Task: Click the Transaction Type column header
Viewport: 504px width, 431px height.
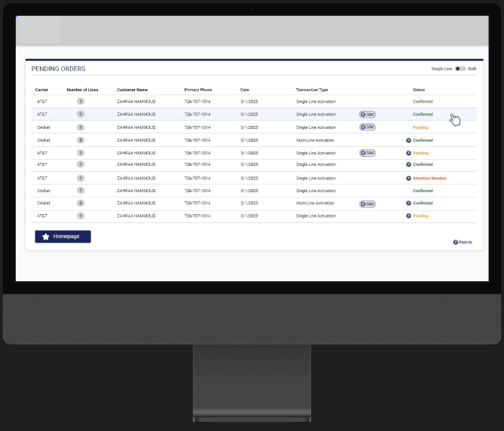Action: [x=312, y=90]
